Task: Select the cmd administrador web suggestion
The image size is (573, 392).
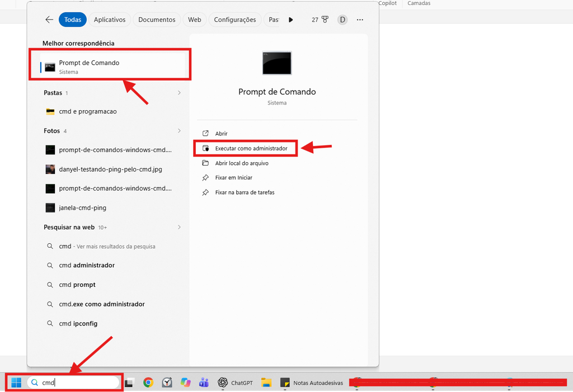Action: (x=113, y=265)
